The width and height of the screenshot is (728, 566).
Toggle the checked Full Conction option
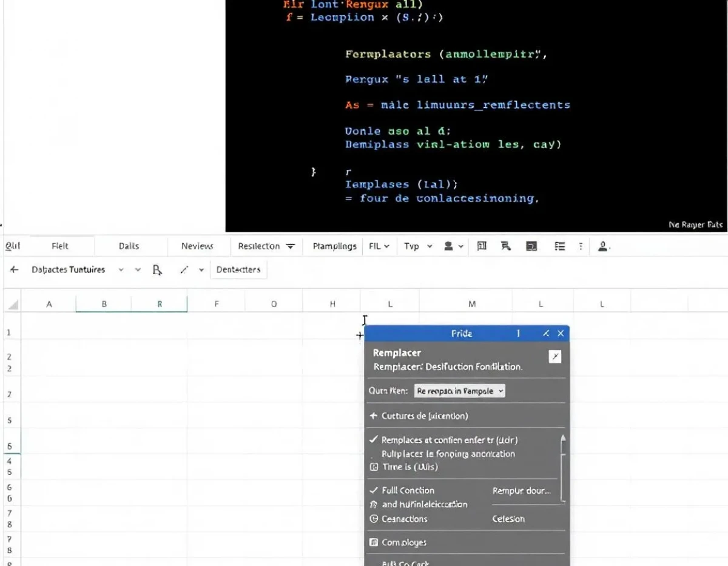[x=374, y=490]
